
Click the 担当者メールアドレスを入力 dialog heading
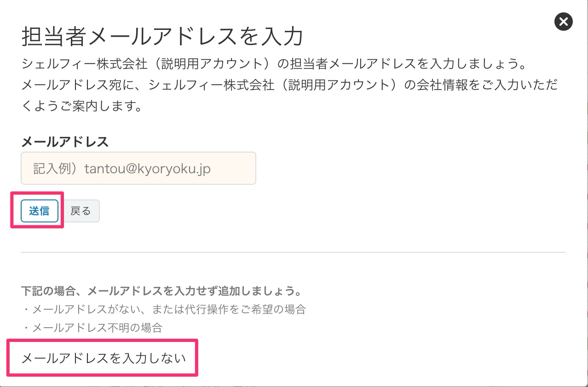click(x=162, y=37)
